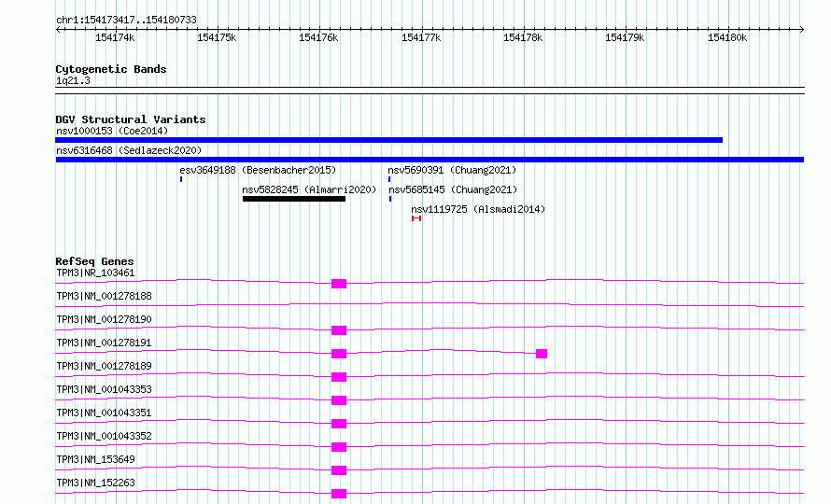Click the RefSeq Genes track title
This screenshot has height=504, width=831.
tap(94, 261)
